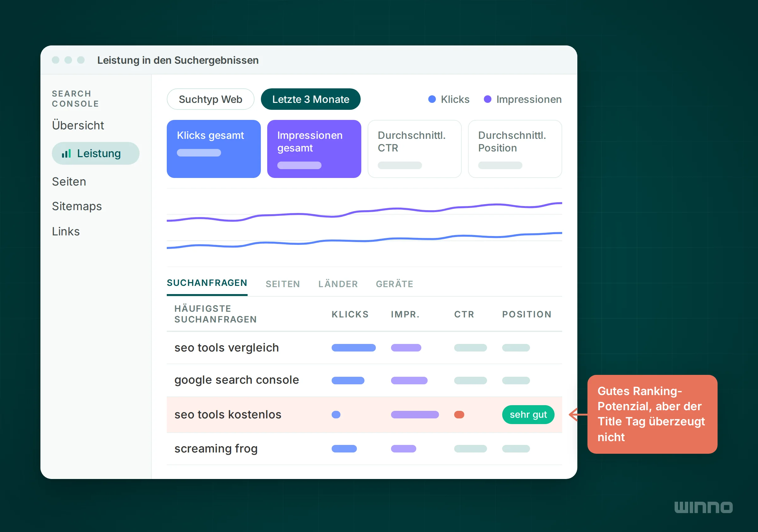Click the clicks bar for screaming frog
Viewport: 758px width, 532px height.
click(x=344, y=449)
